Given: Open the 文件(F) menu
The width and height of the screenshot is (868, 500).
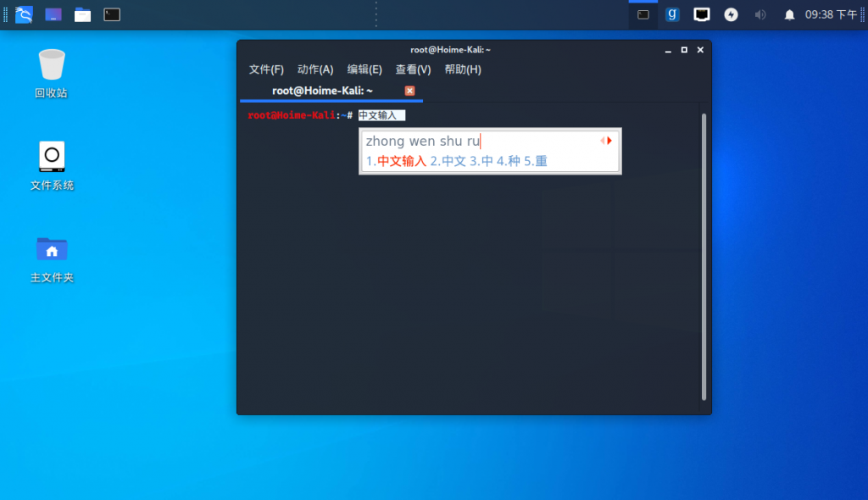Looking at the screenshot, I should pos(266,69).
